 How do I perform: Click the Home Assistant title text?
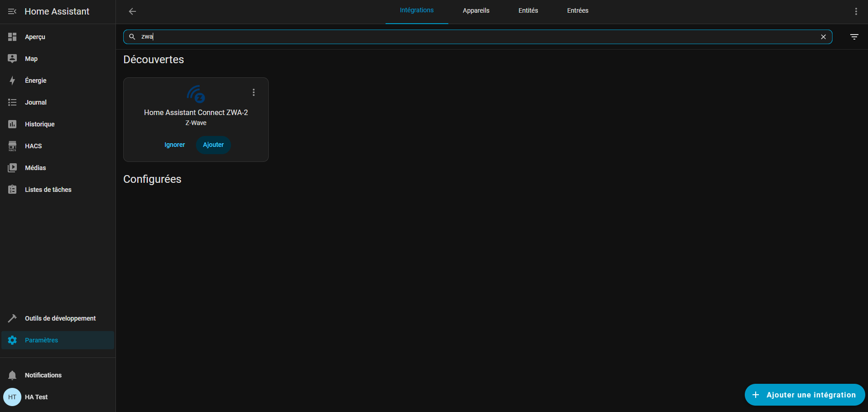point(57,11)
